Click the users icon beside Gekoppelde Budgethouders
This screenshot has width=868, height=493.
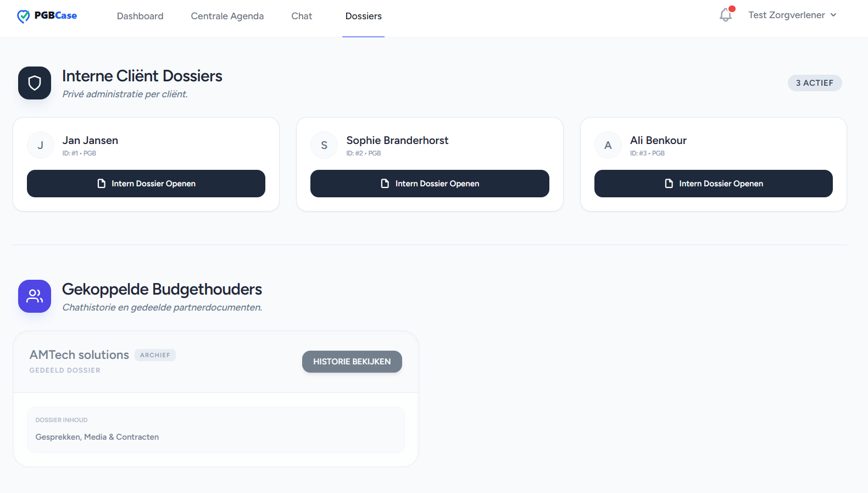[x=35, y=296]
